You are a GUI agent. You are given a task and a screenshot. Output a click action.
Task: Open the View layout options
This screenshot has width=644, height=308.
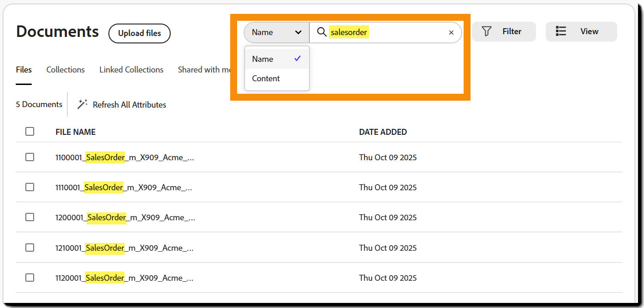coord(581,31)
